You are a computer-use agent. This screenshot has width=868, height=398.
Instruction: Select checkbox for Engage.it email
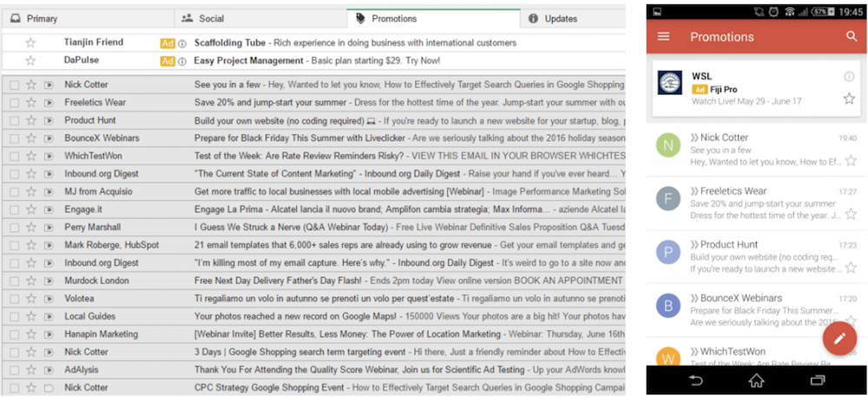click(15, 210)
